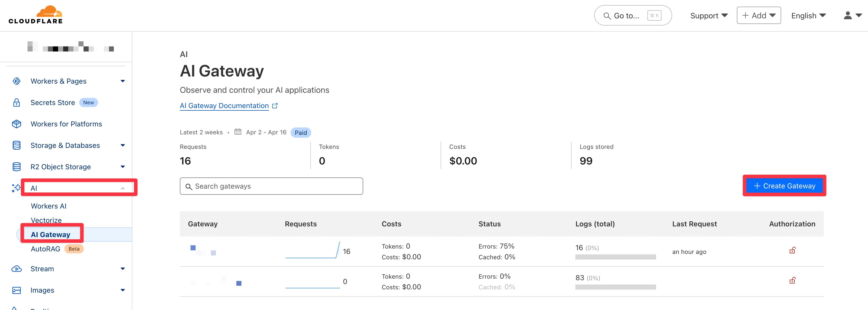Image resolution: width=868 pixels, height=310 pixels.
Task: Click the Storage & Databases icon
Action: tap(17, 145)
